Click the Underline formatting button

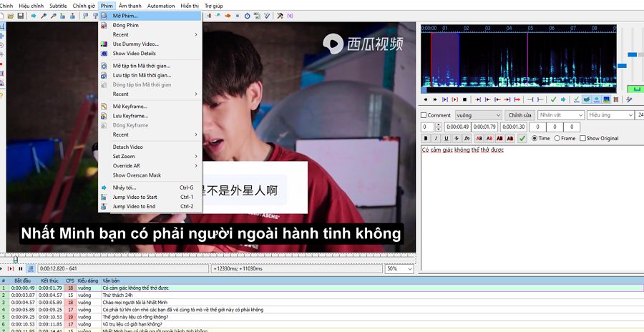pyautogui.click(x=446, y=139)
